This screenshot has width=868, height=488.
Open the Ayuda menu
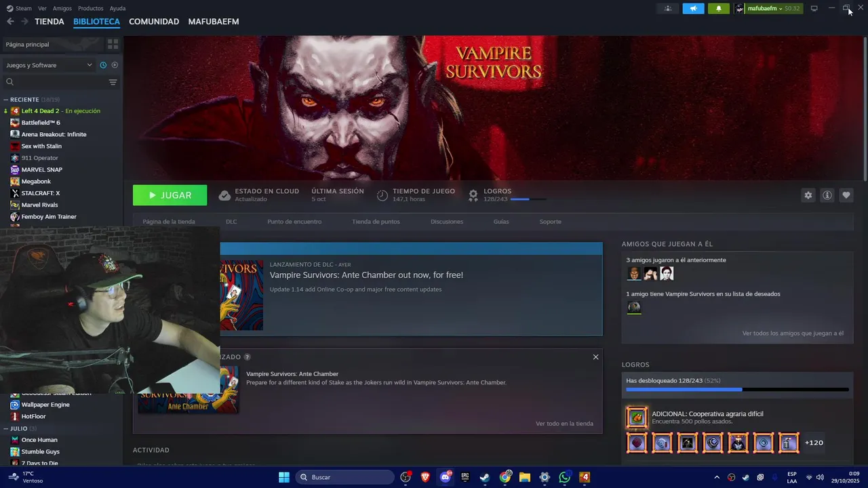[117, 8]
